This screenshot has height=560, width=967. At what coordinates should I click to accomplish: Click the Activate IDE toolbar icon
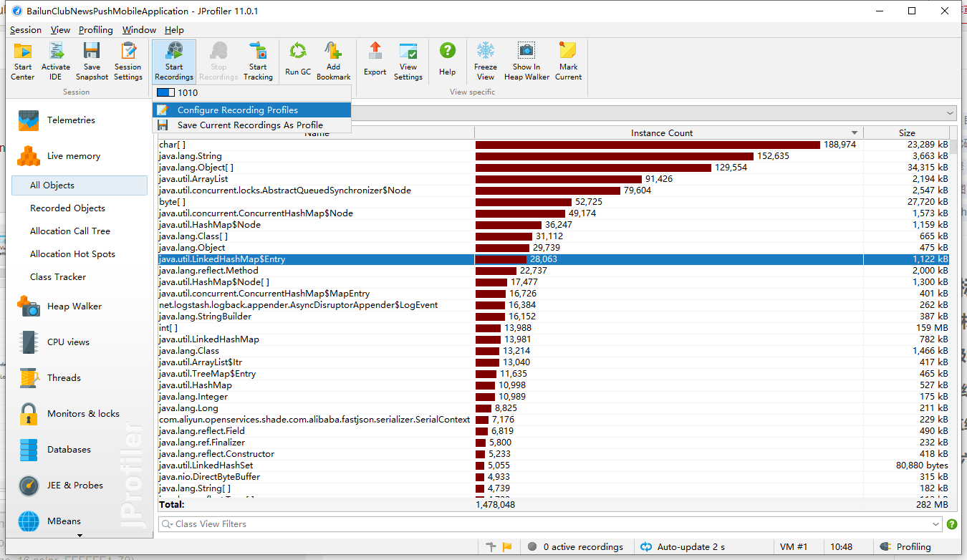(x=56, y=62)
